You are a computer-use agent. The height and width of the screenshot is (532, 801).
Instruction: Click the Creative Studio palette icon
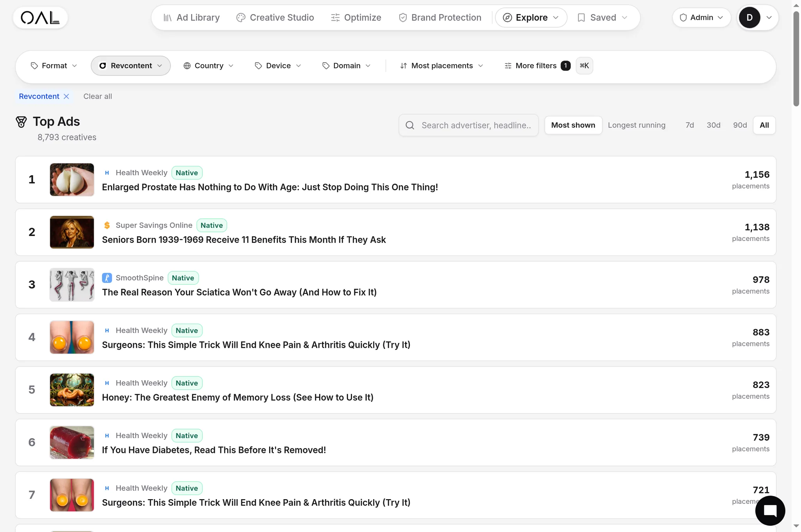(241, 18)
